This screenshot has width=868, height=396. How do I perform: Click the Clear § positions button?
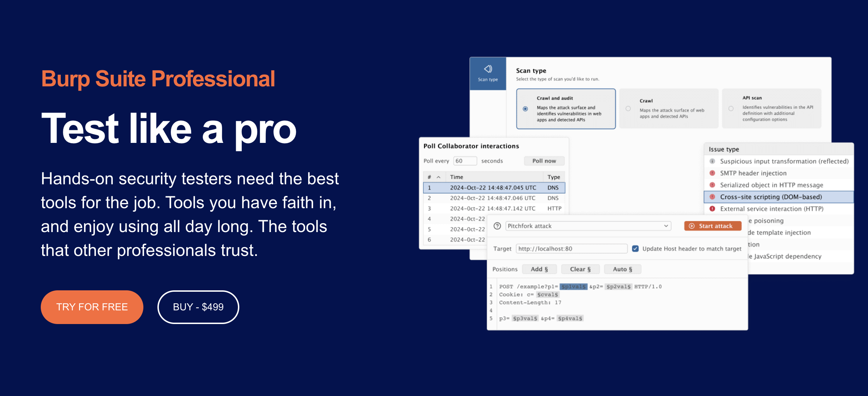[580, 269]
